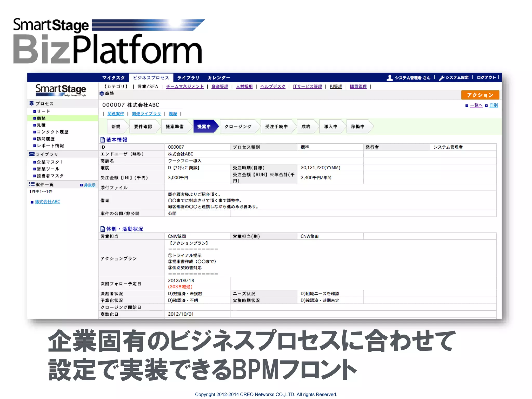Screen dimensions: 532x399
Task: Click the プロセス section stack icon
Action: [32, 103]
